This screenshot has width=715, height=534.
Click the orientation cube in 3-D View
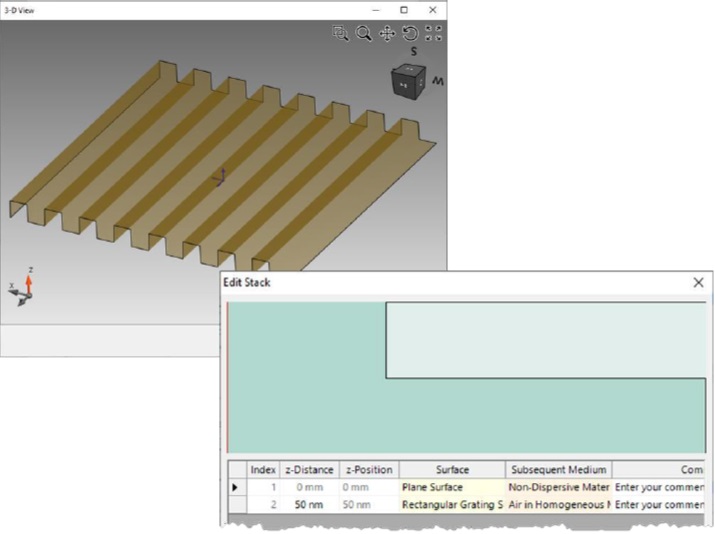coord(409,81)
